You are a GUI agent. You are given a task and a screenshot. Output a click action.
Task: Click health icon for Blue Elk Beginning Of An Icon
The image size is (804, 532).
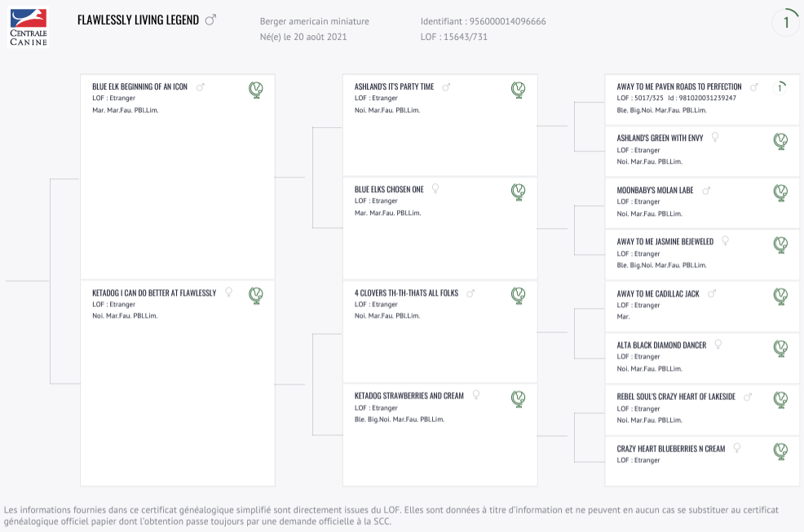point(256,90)
